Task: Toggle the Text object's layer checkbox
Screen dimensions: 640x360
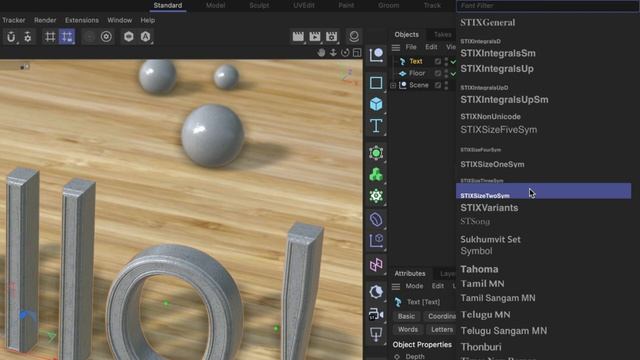Action: (x=438, y=61)
